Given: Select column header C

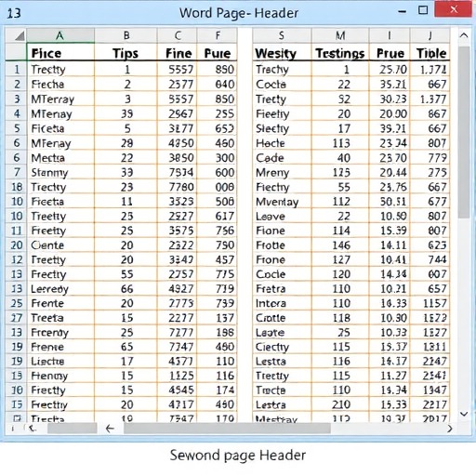Looking at the screenshot, I should pyautogui.click(x=178, y=35).
